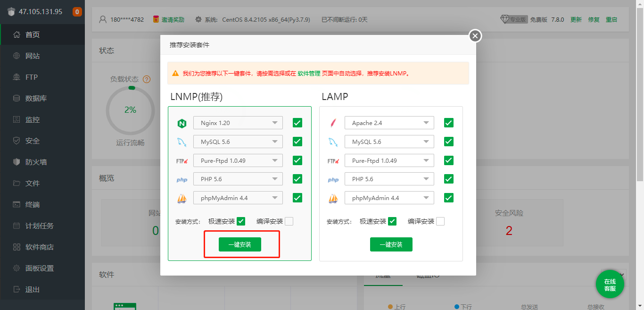Uncheck Apache 2.4 checkbox in LAMP
This screenshot has height=310, width=644.
[x=449, y=123]
